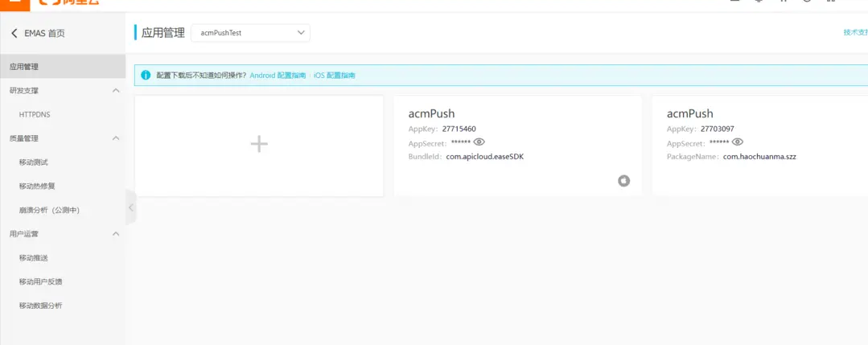868x345 pixels.
Task: Click the back chevron beside EMAS 首页
Action: (x=14, y=33)
